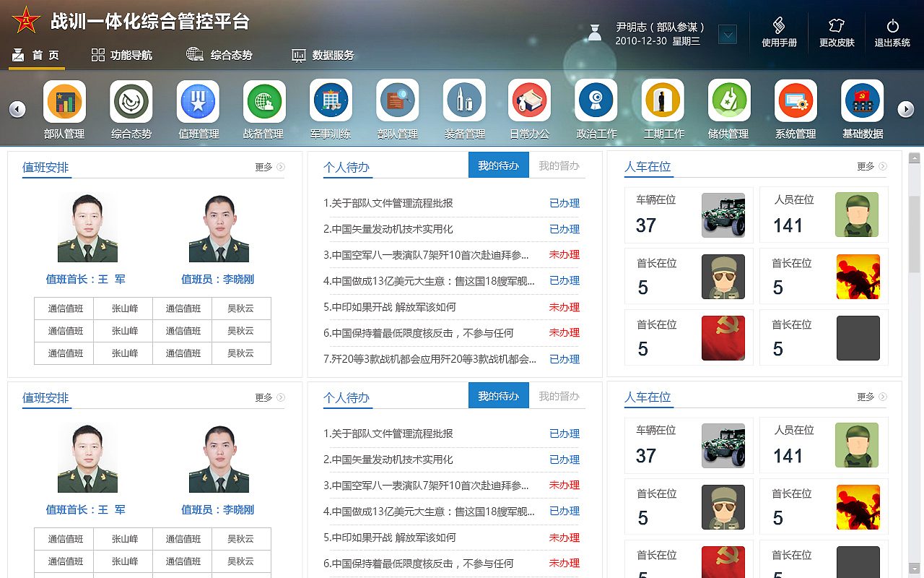The height and width of the screenshot is (578, 924).
Task: Open 使用手册 user manual
Action: pos(779,33)
